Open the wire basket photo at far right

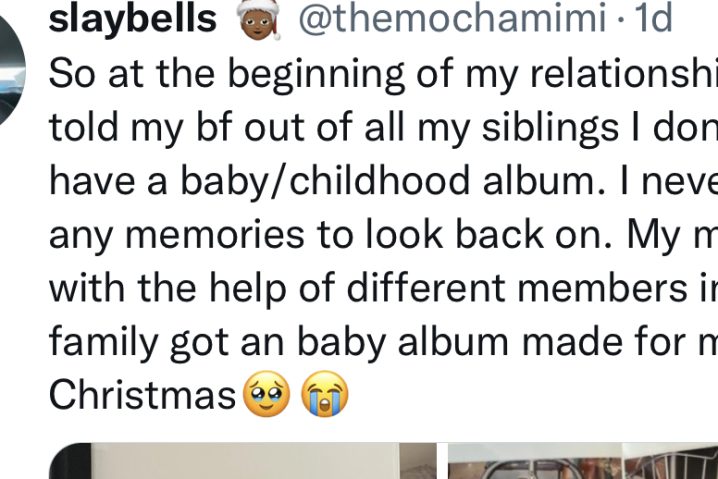coord(670,461)
